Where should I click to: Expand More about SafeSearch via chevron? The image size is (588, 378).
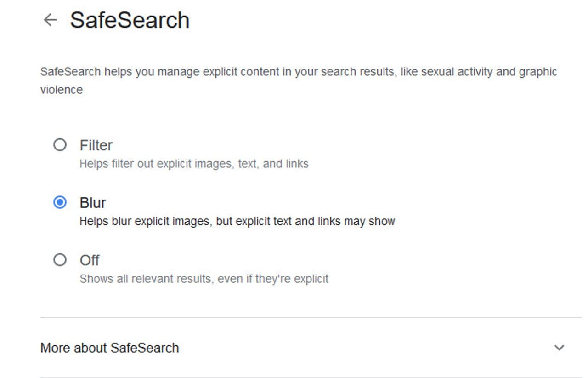(x=559, y=348)
